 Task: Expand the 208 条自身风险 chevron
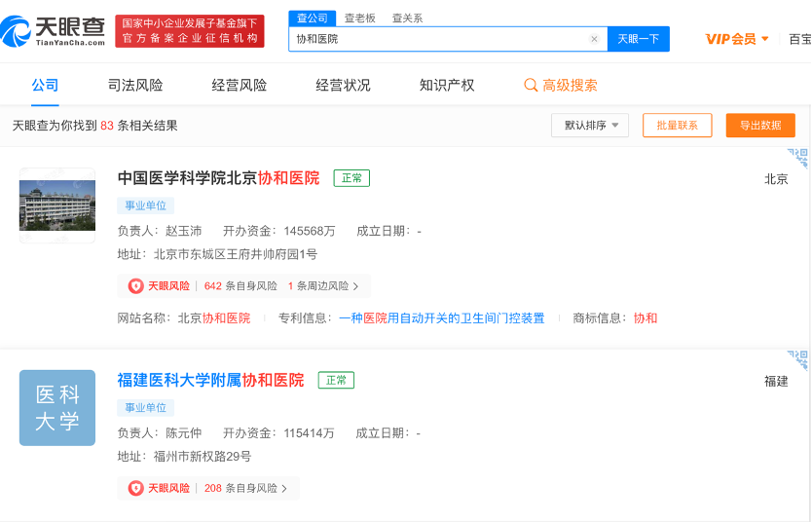coord(284,488)
